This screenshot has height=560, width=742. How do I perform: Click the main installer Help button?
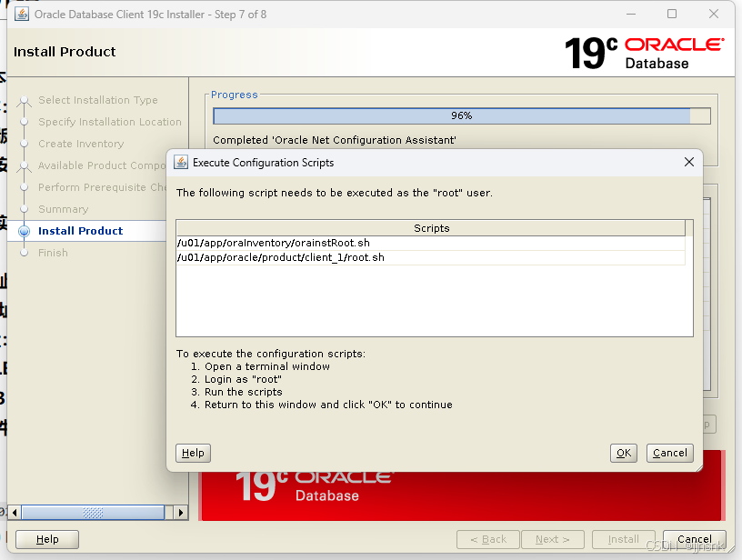click(47, 539)
